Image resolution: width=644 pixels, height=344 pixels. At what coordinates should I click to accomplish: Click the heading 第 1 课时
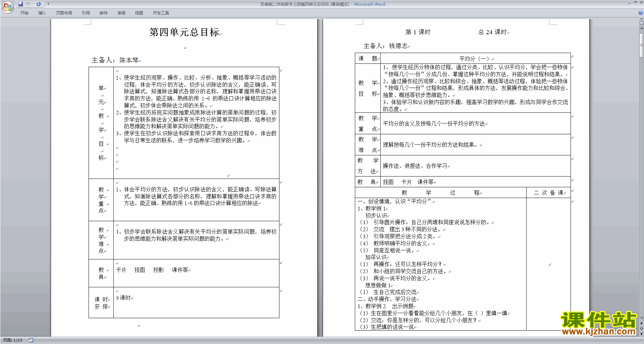click(418, 32)
